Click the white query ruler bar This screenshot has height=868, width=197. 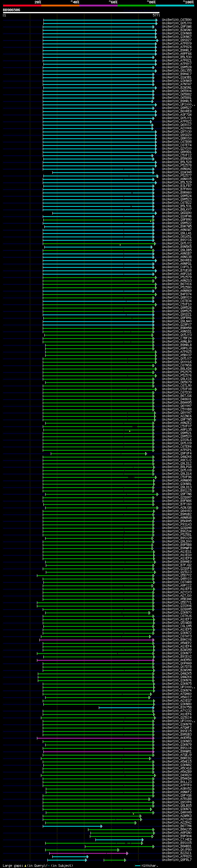81,13
